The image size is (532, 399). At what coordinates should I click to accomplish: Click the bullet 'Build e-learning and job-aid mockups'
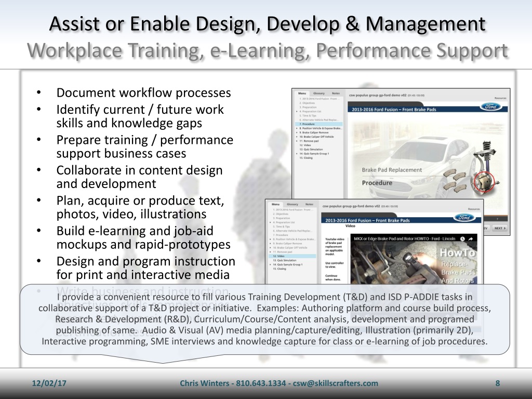[x=143, y=237]
